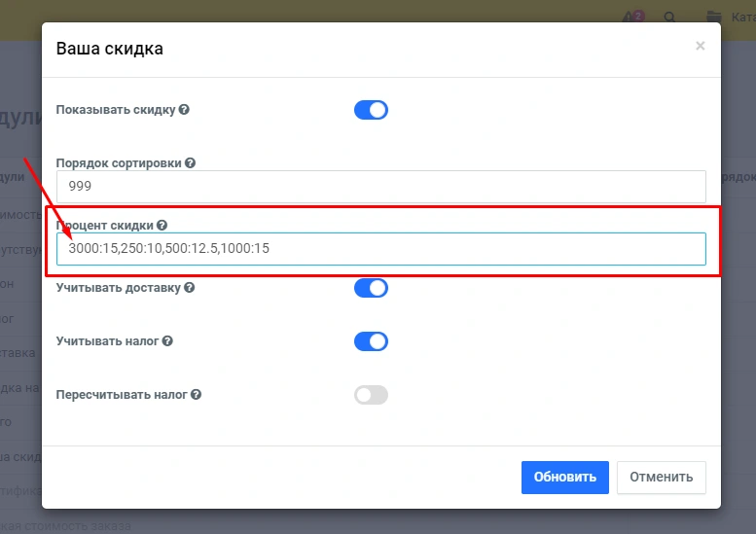Toggle the Учитывать доставку switch off
The image size is (756, 534).
(371, 288)
